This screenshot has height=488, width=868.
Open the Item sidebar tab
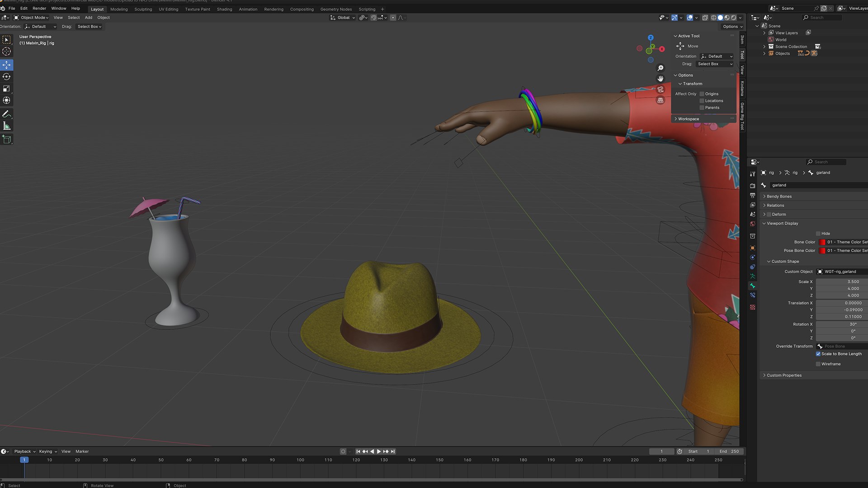tap(742, 40)
